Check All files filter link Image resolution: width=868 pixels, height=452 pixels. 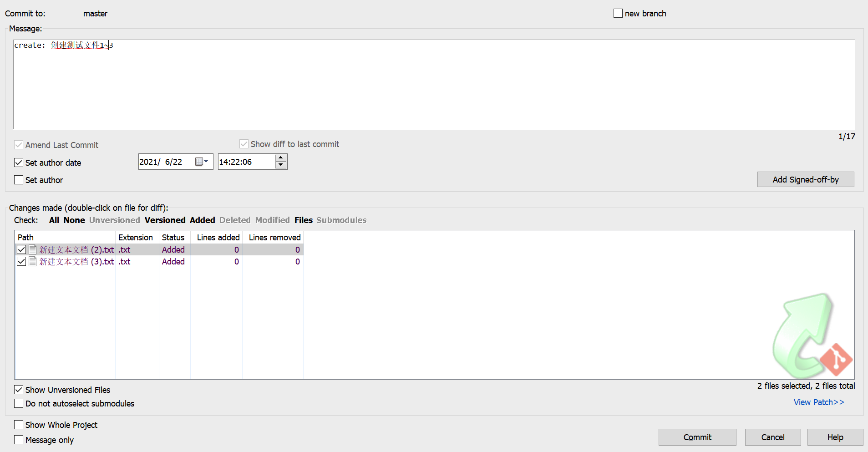click(x=54, y=220)
